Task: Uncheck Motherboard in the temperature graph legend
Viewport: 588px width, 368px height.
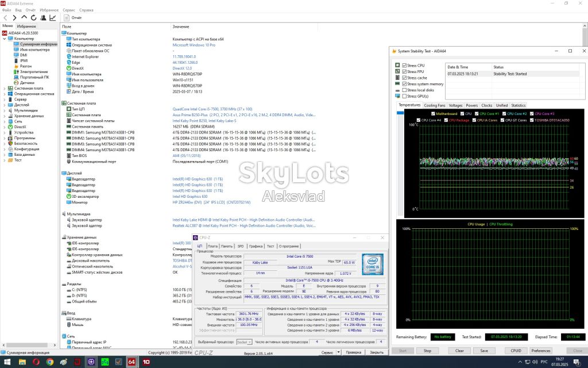Action: (433, 114)
